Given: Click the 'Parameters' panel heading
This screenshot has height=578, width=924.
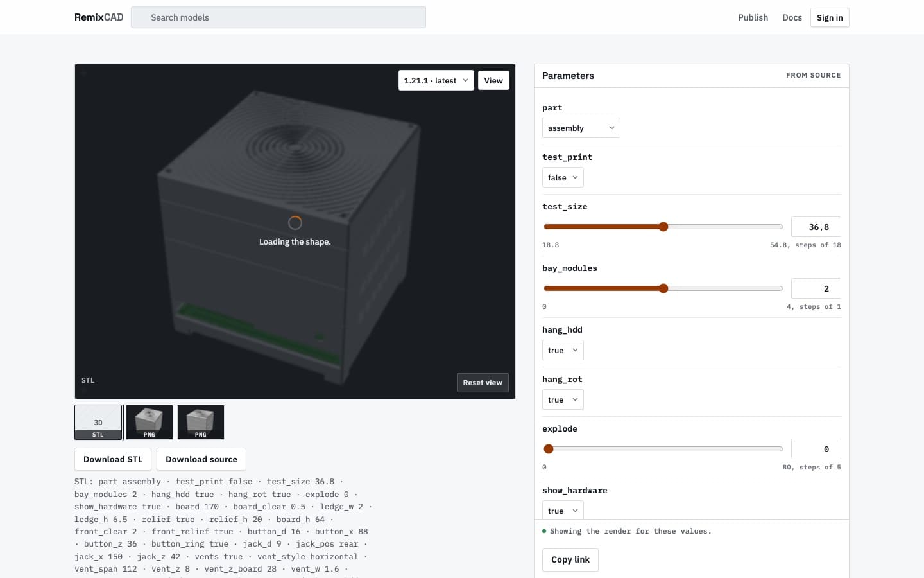Looking at the screenshot, I should pos(568,76).
